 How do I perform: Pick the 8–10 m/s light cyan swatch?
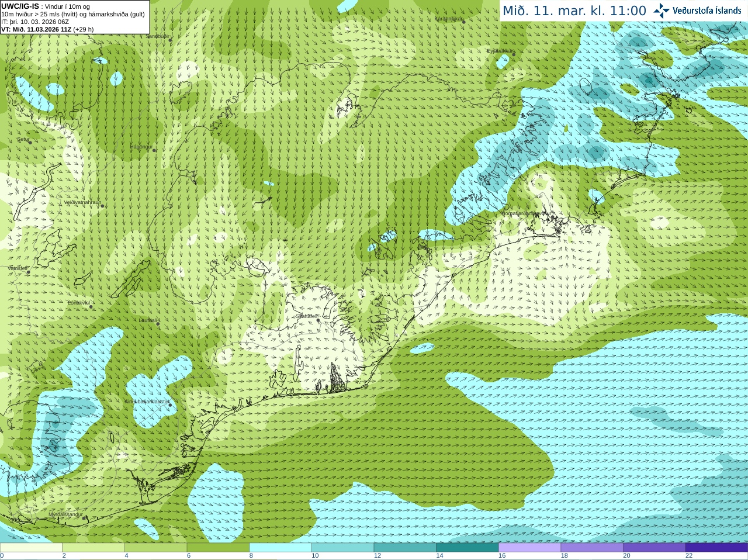point(280,548)
